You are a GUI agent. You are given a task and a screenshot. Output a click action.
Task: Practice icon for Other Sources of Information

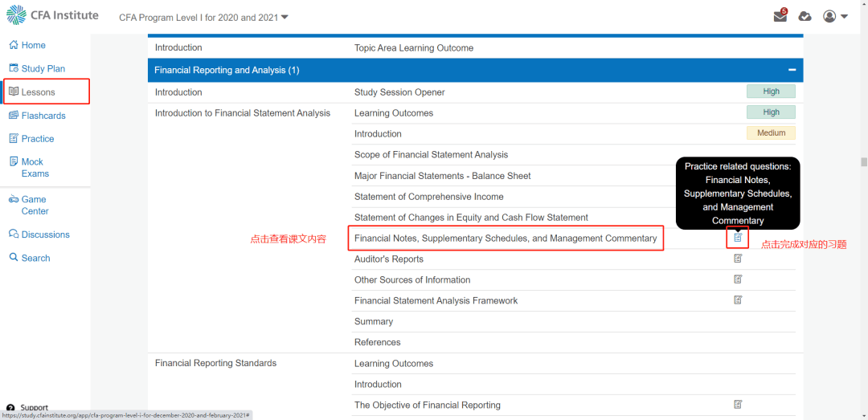click(x=737, y=279)
